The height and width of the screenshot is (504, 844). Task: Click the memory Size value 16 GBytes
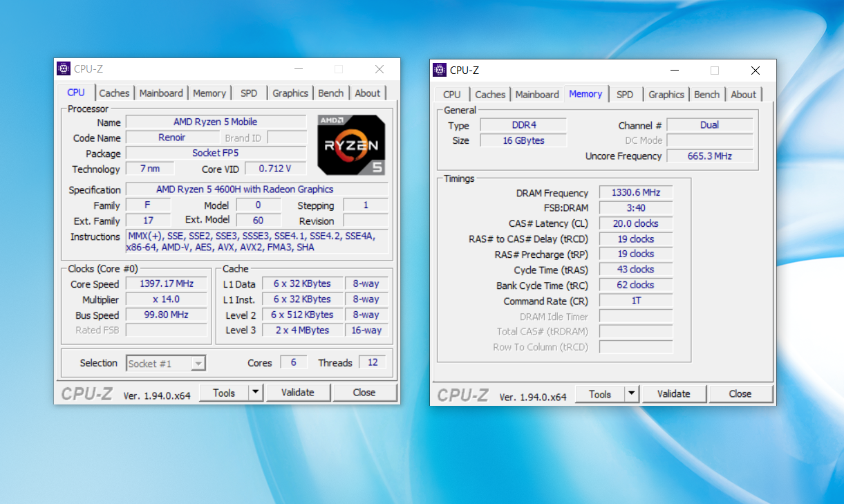tap(523, 140)
